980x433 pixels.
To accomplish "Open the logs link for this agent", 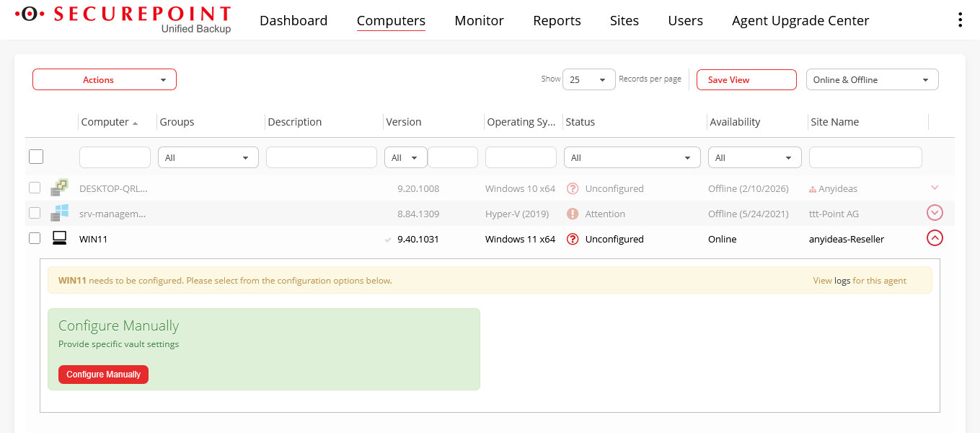I will pyautogui.click(x=842, y=281).
